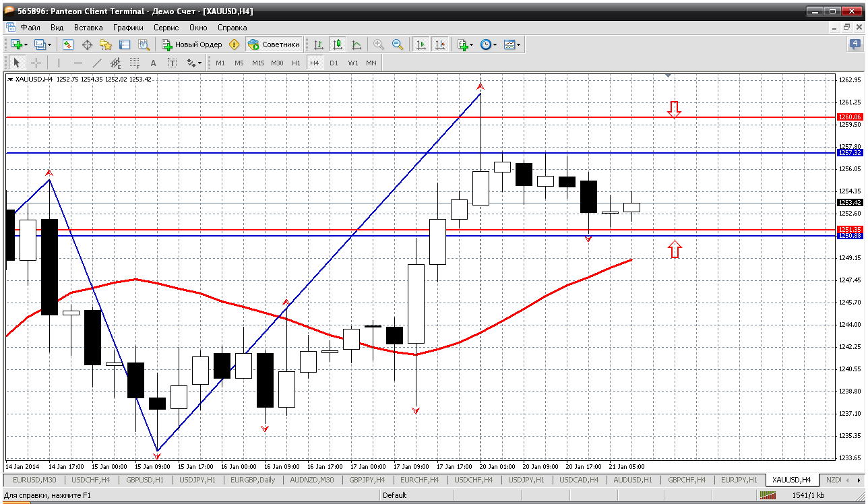Switch to the USDCAD,H4 chart tab
The image size is (868, 504).
pyautogui.click(x=578, y=480)
